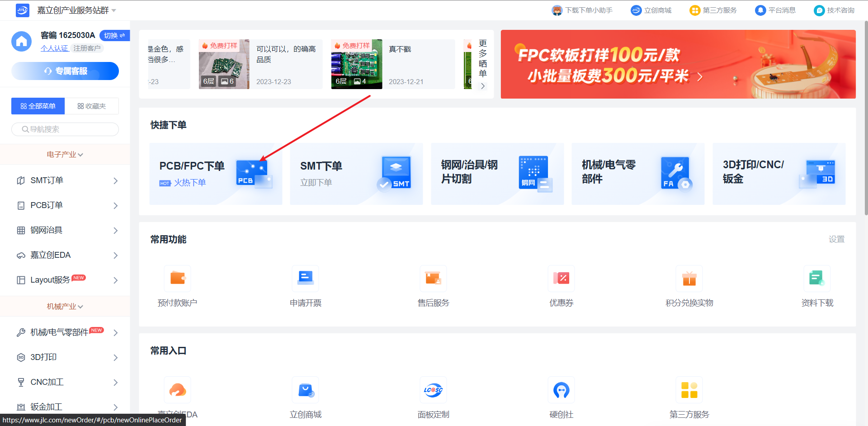Click the 注册客户 tag
868x426 pixels.
click(x=87, y=48)
